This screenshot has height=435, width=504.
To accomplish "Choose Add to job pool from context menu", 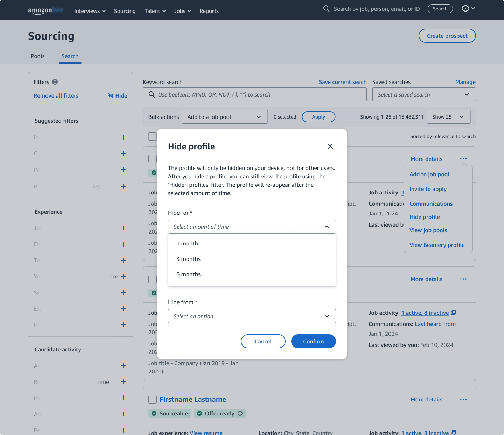I will (x=429, y=174).
